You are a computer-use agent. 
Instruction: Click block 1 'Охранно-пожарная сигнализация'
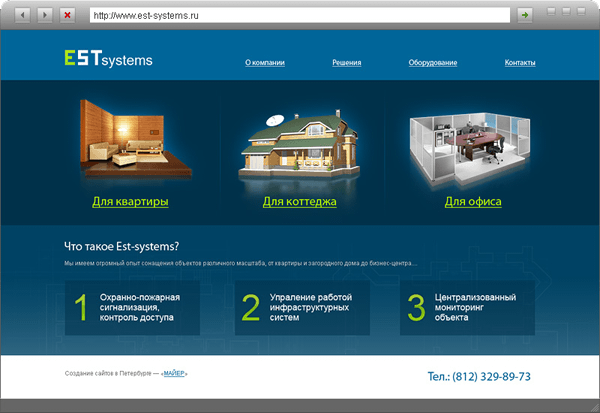(x=131, y=308)
